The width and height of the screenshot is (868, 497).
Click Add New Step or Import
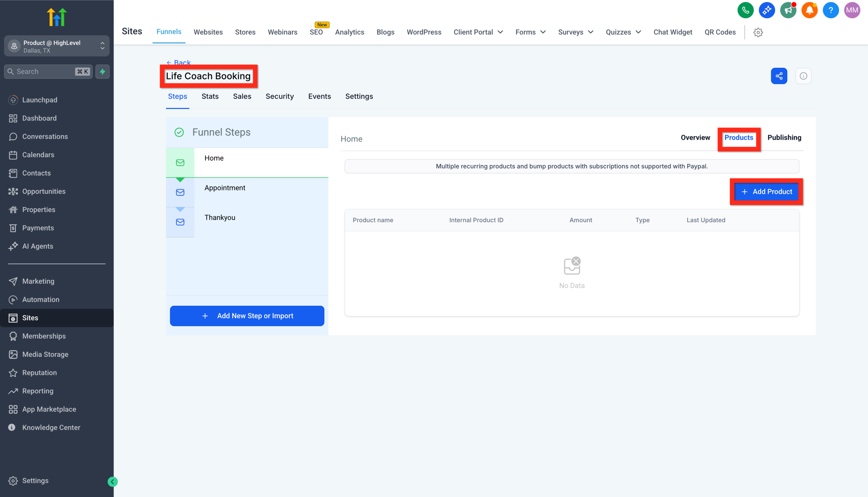[x=247, y=316]
